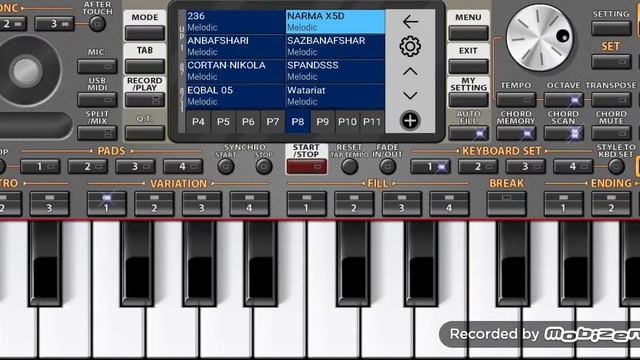The height and width of the screenshot is (360, 640).
Task: Toggle the CHORD MUTE button
Action: (611, 133)
